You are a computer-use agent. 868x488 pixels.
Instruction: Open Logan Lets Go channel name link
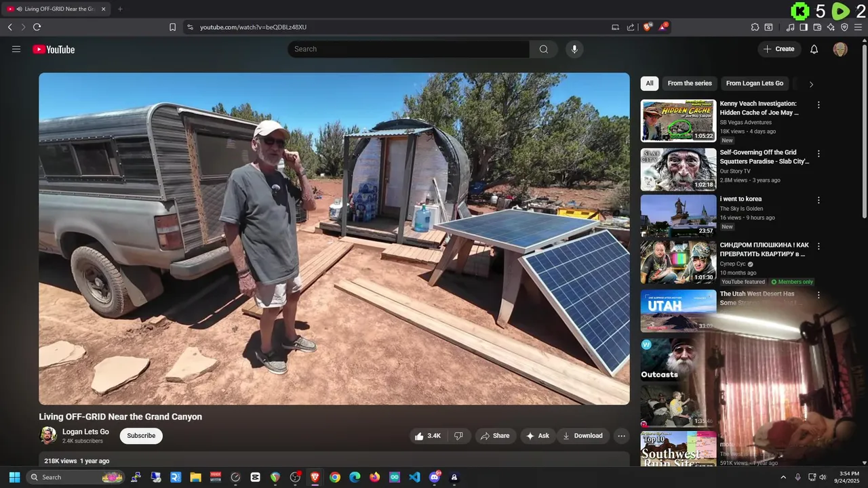pyautogui.click(x=85, y=432)
